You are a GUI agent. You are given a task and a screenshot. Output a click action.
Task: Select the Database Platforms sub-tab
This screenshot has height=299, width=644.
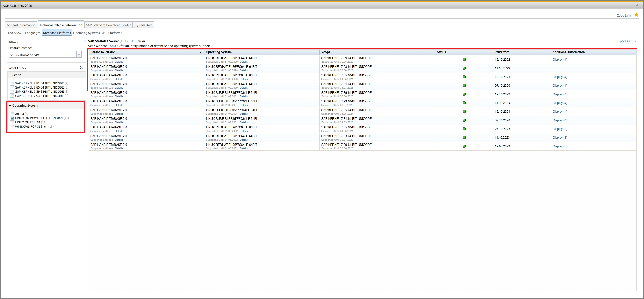click(57, 33)
